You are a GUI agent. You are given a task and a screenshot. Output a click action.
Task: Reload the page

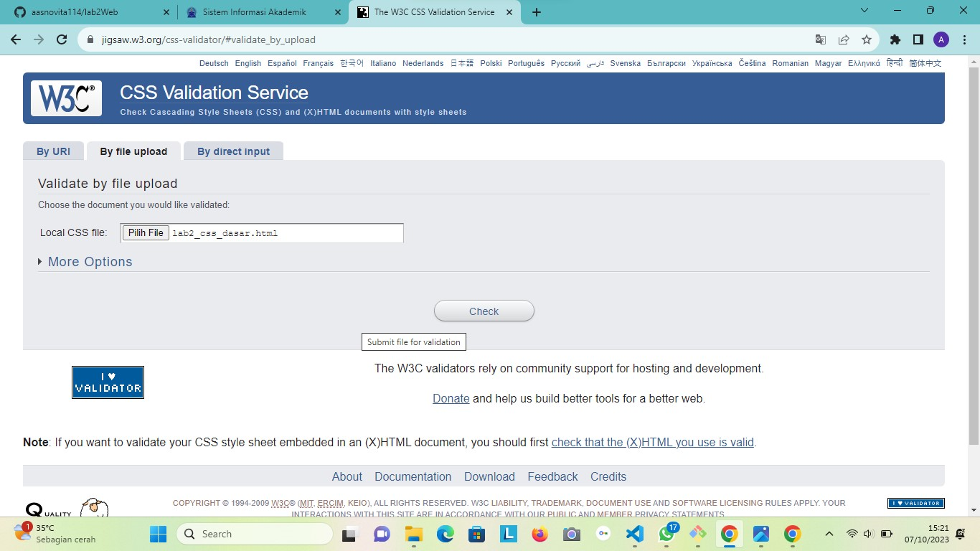(62, 40)
